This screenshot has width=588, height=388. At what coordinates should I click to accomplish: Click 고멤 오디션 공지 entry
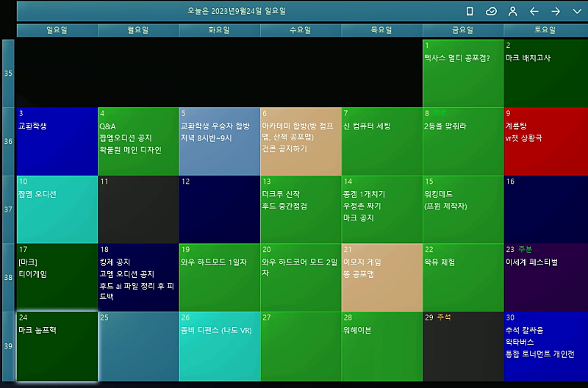(x=127, y=274)
